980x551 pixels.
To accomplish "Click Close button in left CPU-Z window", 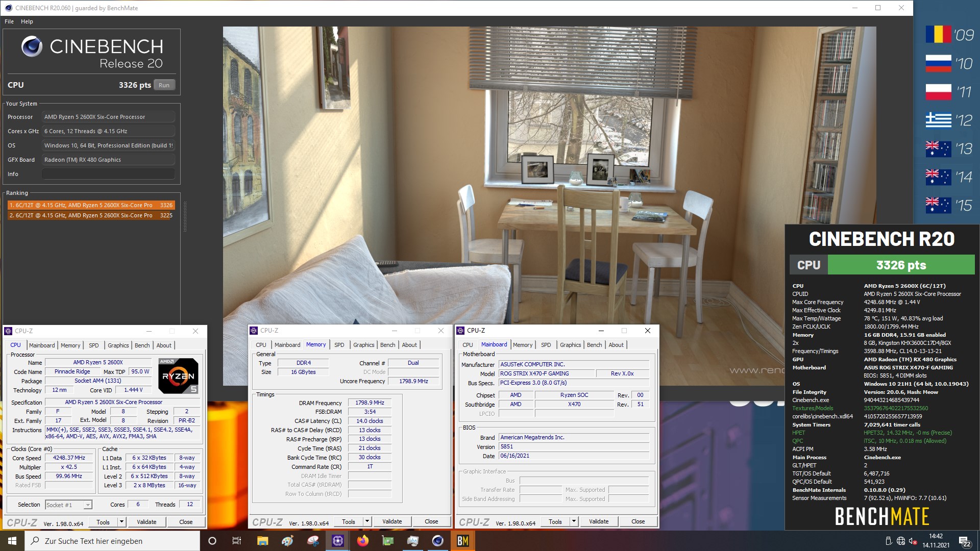I will [x=186, y=522].
